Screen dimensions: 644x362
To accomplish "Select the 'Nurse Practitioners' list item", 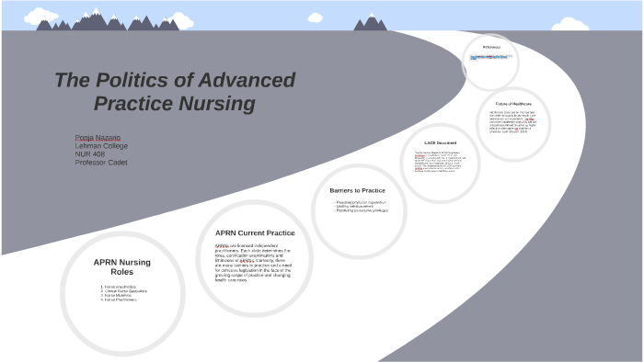I will (x=119, y=300).
